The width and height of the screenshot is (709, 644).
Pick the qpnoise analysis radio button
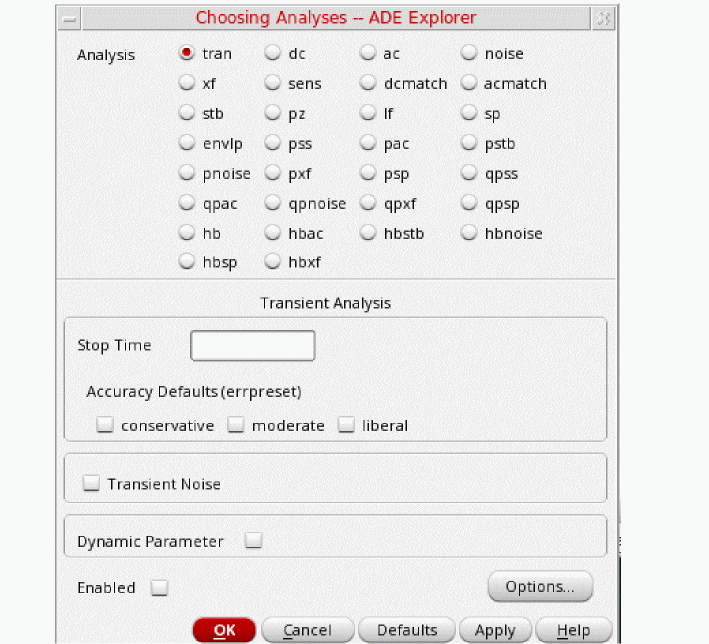click(273, 203)
